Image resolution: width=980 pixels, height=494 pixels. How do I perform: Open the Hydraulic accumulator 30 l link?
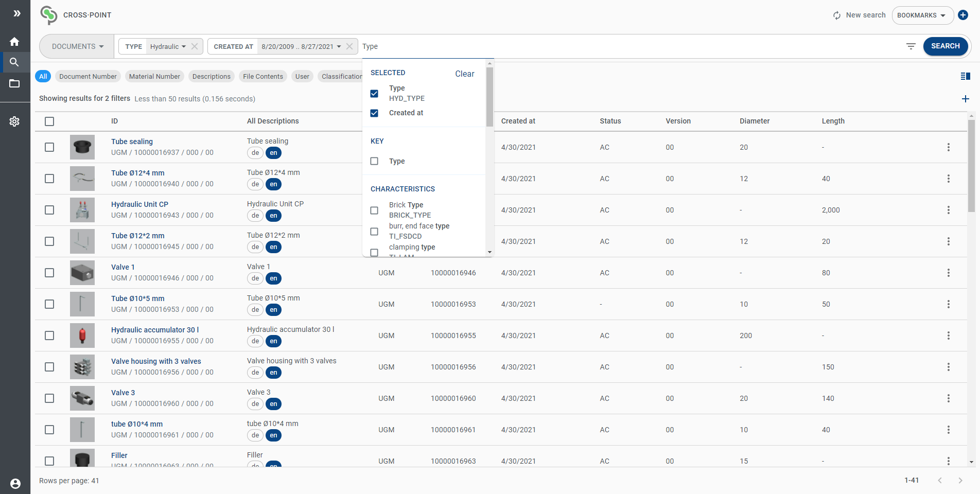click(x=155, y=330)
